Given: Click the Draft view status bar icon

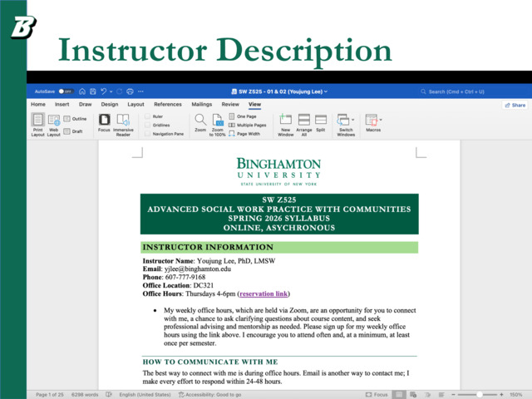Looking at the screenshot, I should tap(441, 395).
